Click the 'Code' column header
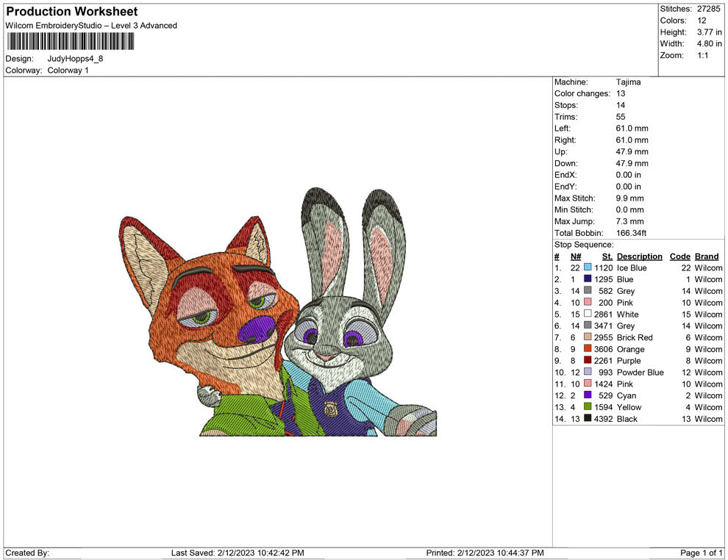 point(679,256)
